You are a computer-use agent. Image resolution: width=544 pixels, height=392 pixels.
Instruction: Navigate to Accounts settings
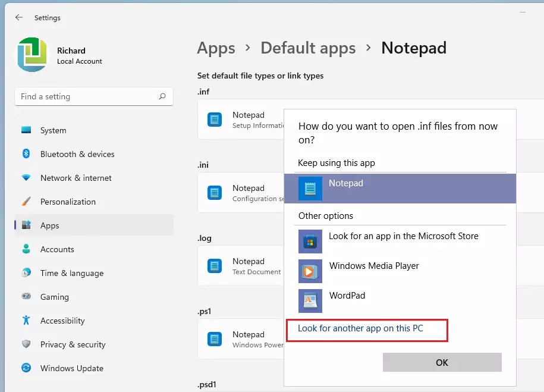[x=57, y=249]
